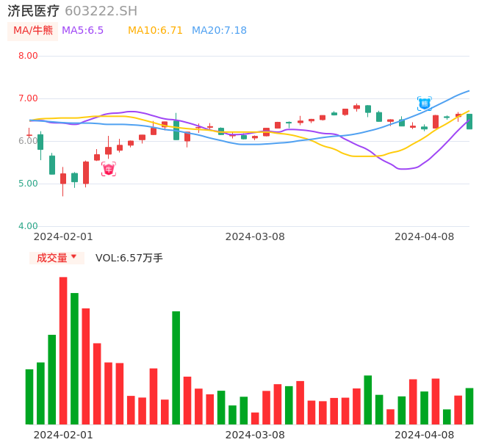Click the 2024-04-08 date label under price chart

(425, 236)
